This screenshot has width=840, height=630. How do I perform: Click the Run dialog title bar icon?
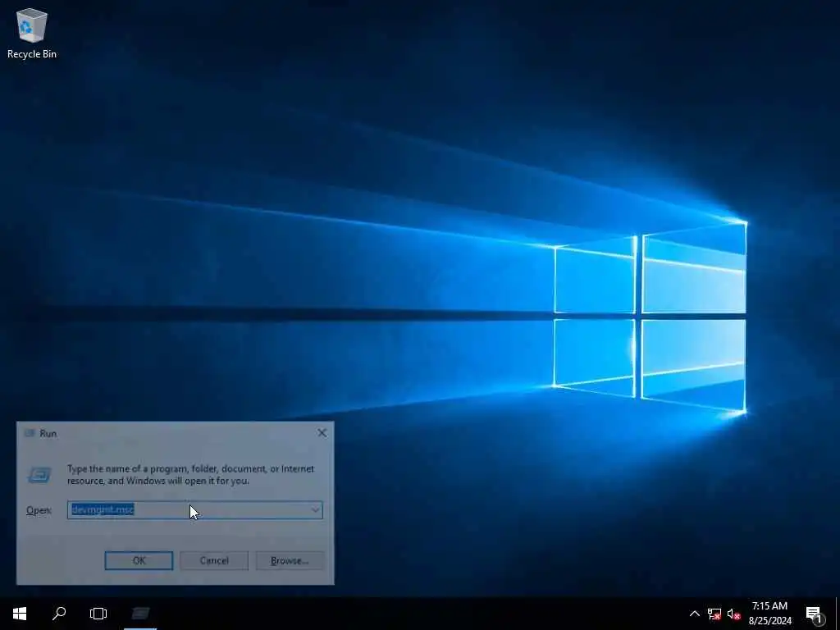30,433
